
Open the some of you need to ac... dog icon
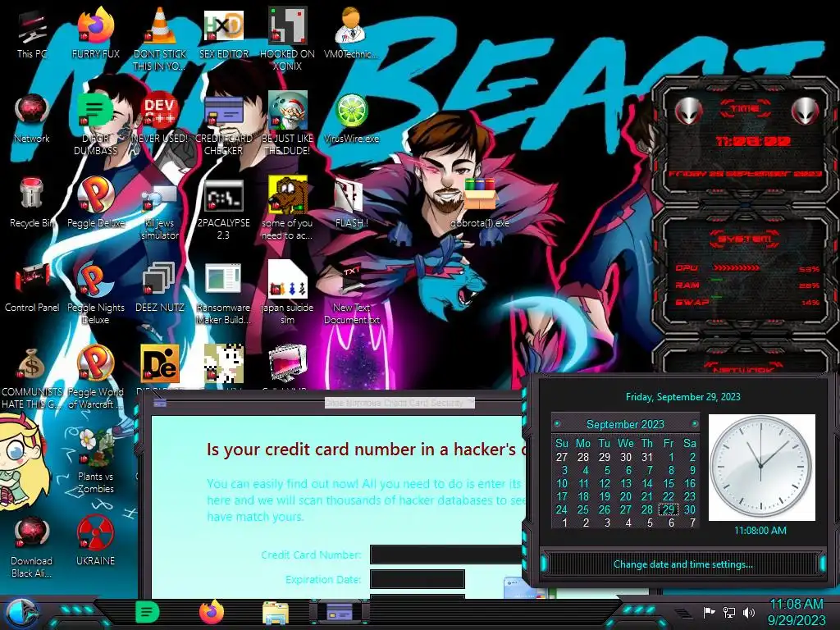287,209
